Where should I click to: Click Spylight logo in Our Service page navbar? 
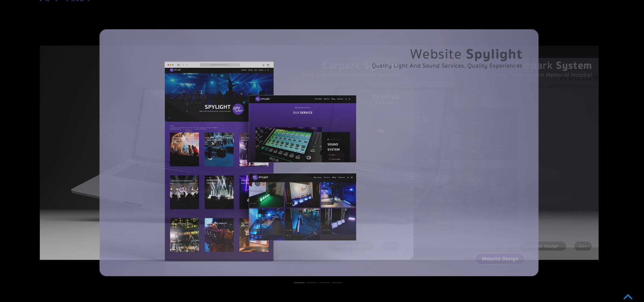[258, 99]
